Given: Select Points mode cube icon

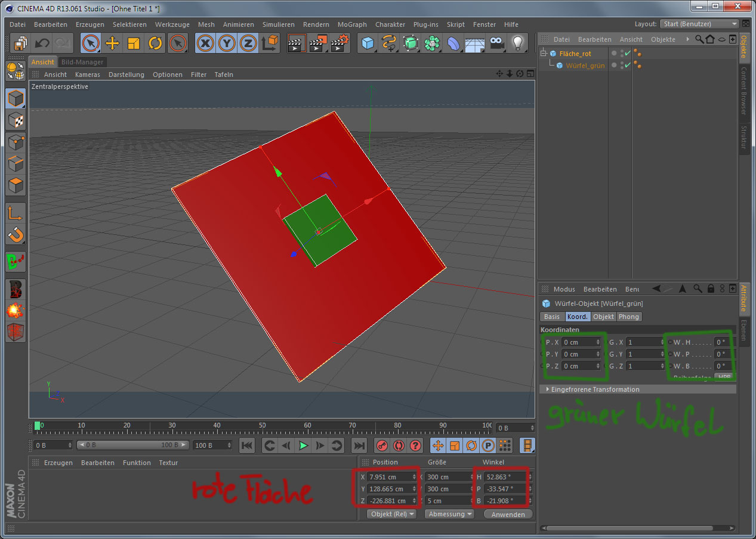Looking at the screenshot, I should (x=16, y=143).
